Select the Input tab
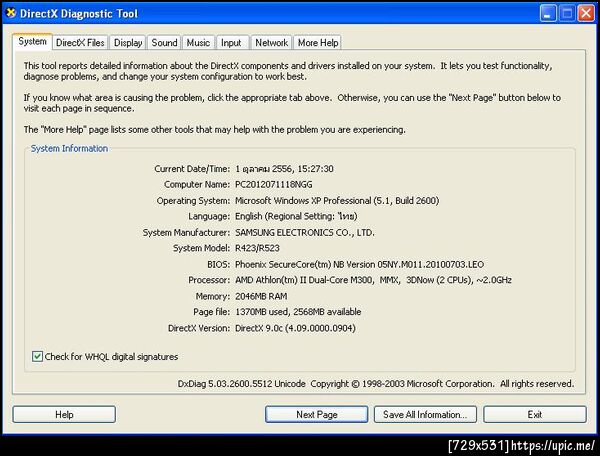Screen dimensions: 600x456 (x=231, y=42)
